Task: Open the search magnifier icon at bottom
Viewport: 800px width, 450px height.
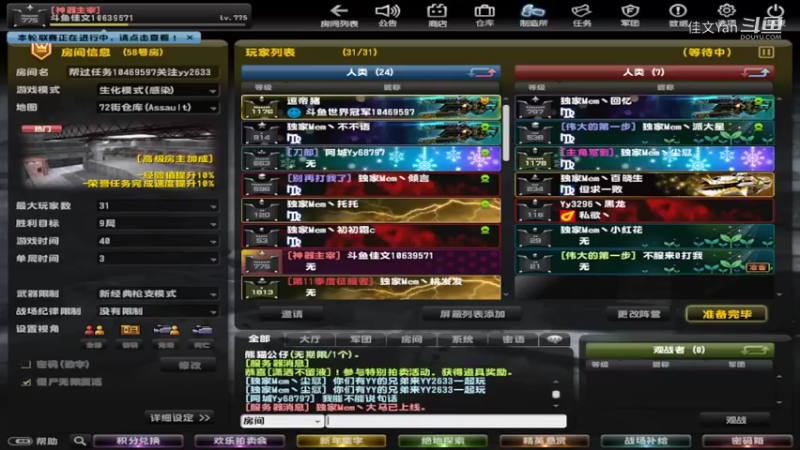Action: (80, 441)
